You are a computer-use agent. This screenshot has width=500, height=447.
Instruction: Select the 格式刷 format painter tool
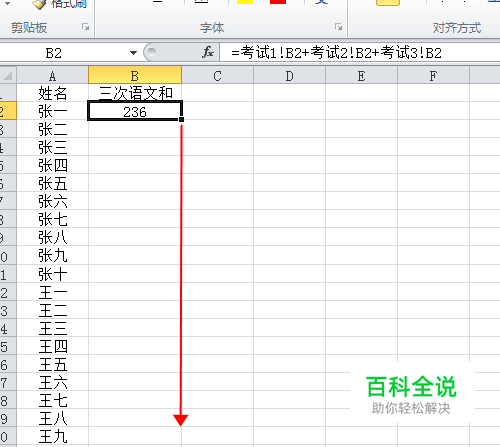(60, 4)
